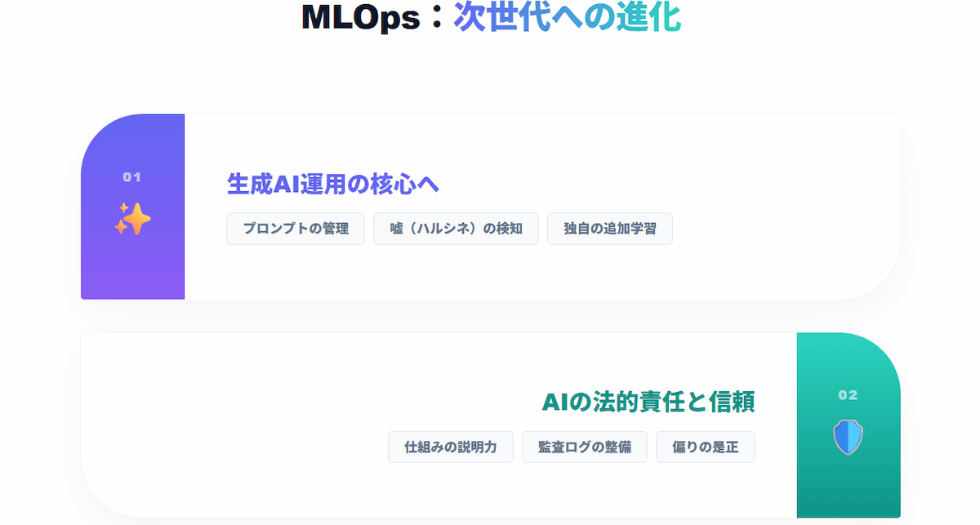Image resolution: width=980 pixels, height=525 pixels.
Task: Select the 監査ログの整備 tag
Action: point(585,447)
